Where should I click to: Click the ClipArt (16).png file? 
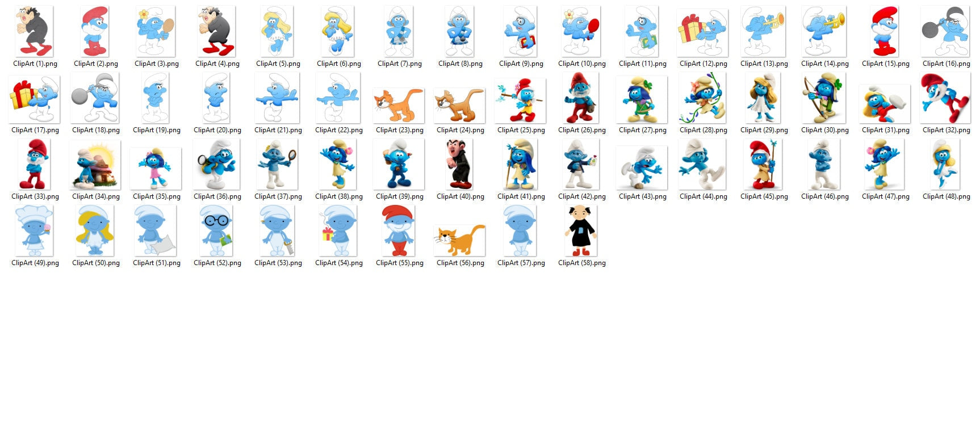[x=946, y=32]
